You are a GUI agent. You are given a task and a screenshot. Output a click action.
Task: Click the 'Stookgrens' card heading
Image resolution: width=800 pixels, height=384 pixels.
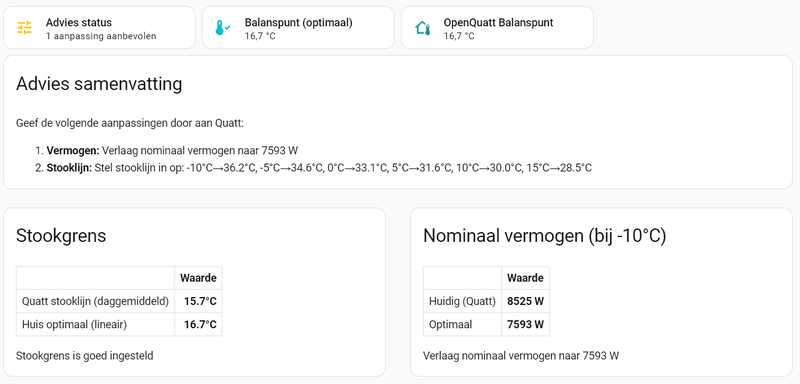[61, 236]
